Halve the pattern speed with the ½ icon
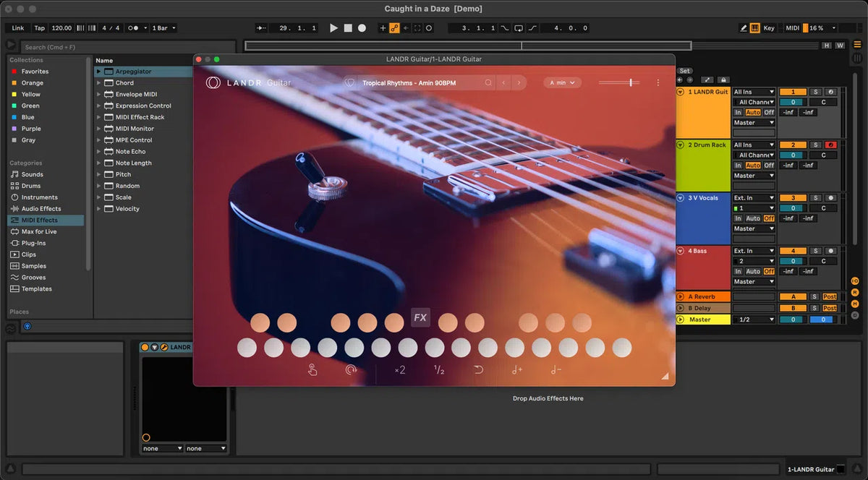Image resolution: width=868 pixels, height=480 pixels. (x=440, y=370)
